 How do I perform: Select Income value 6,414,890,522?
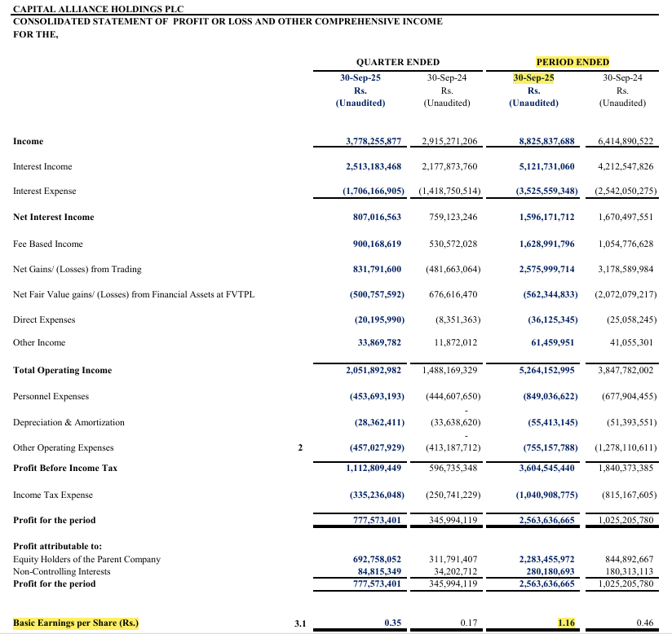[x=626, y=141]
